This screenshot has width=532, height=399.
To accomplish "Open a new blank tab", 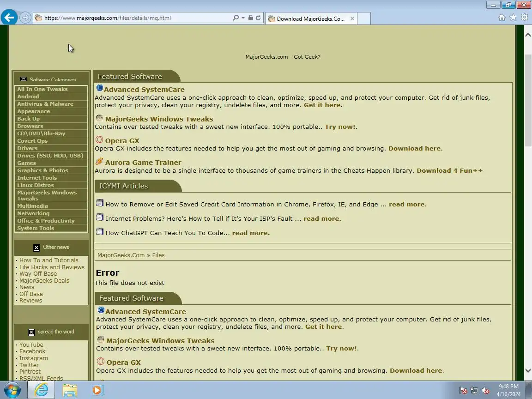I will click(x=364, y=18).
